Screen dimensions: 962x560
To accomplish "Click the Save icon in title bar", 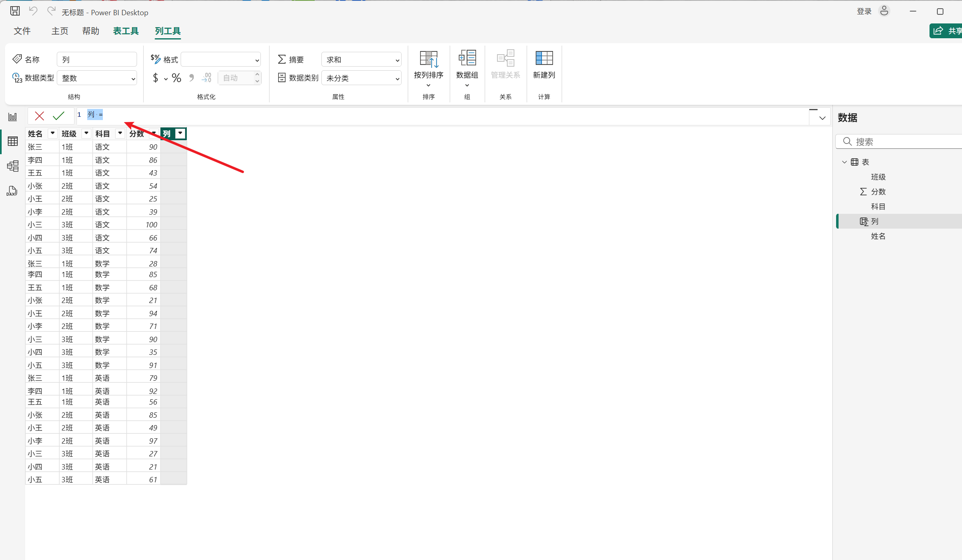I will [x=15, y=11].
